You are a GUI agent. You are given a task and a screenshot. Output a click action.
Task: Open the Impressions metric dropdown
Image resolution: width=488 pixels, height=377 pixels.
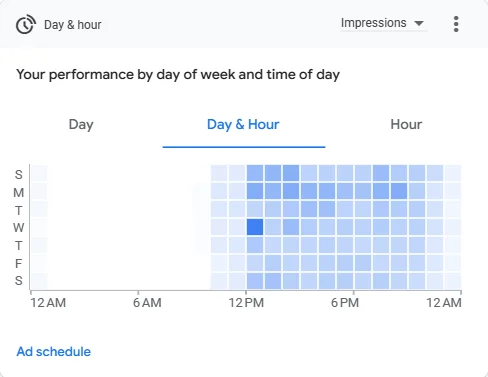pyautogui.click(x=384, y=23)
